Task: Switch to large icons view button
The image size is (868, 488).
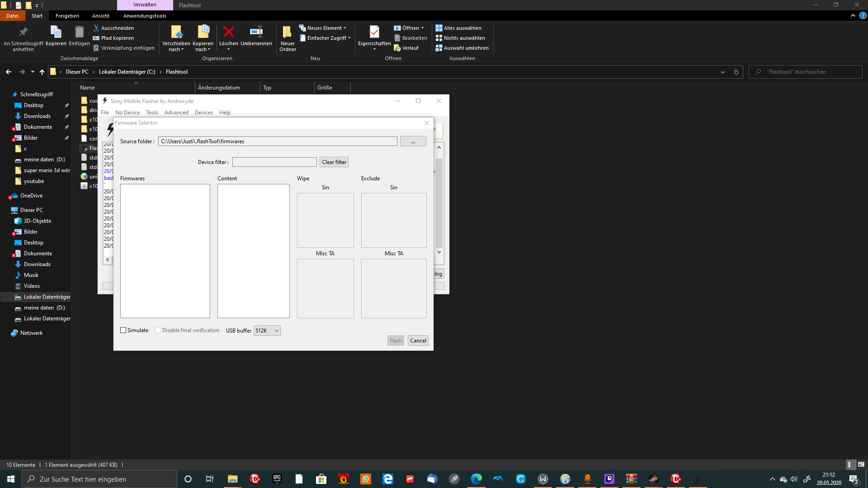Action: pos(861,465)
